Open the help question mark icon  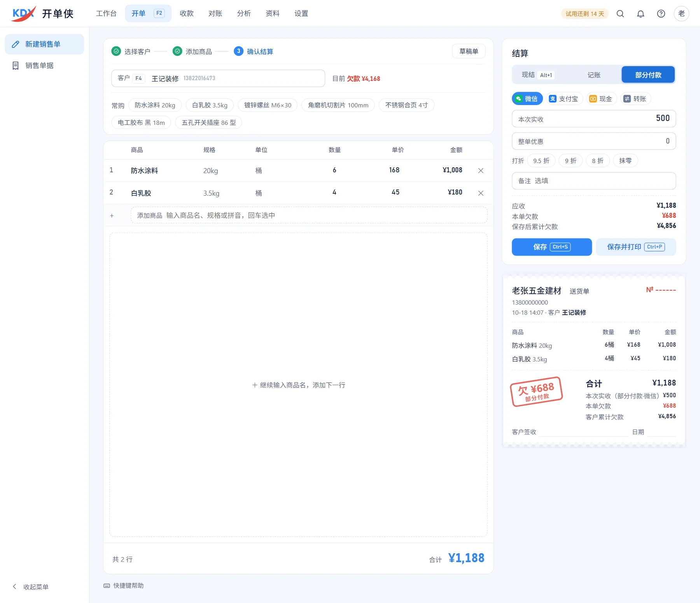[661, 14]
